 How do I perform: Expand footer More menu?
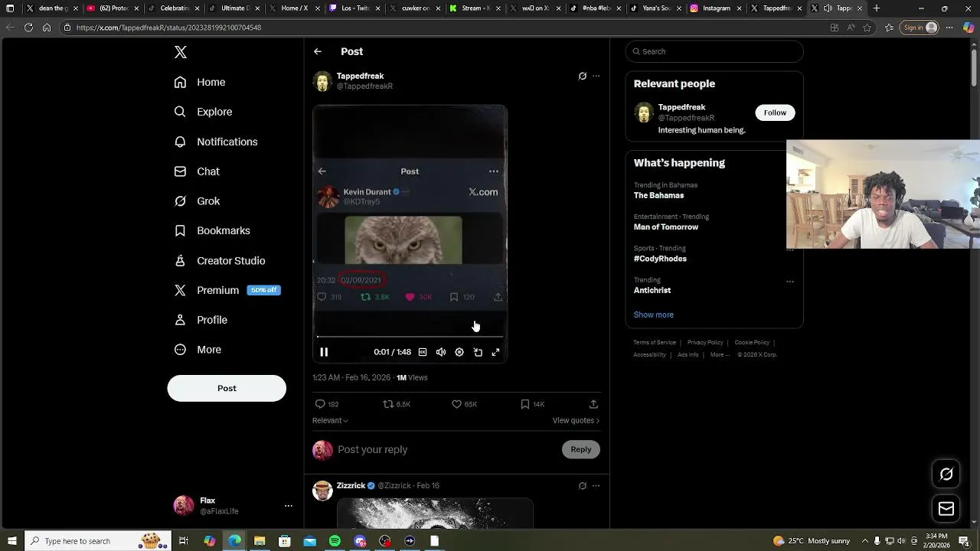pos(720,354)
